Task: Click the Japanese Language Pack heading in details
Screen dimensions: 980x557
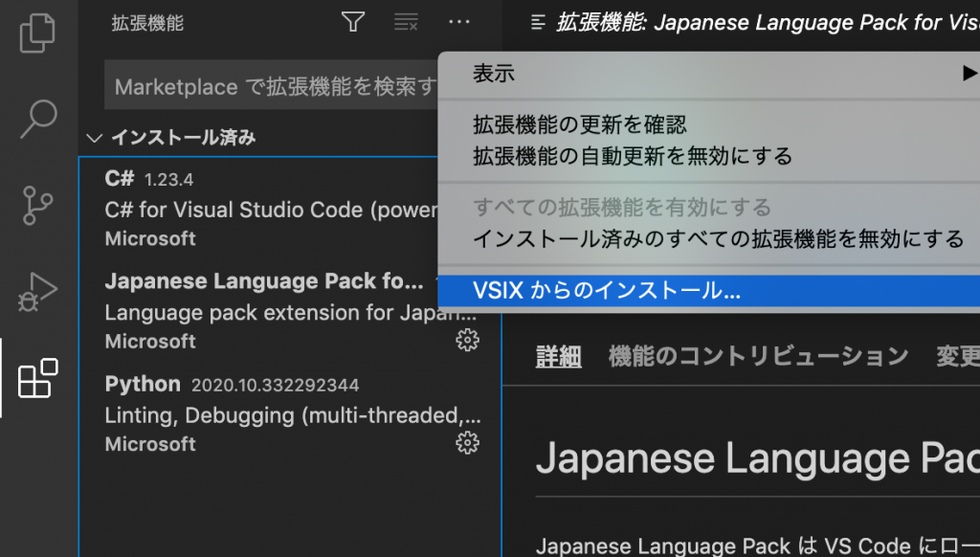Action: [x=757, y=459]
